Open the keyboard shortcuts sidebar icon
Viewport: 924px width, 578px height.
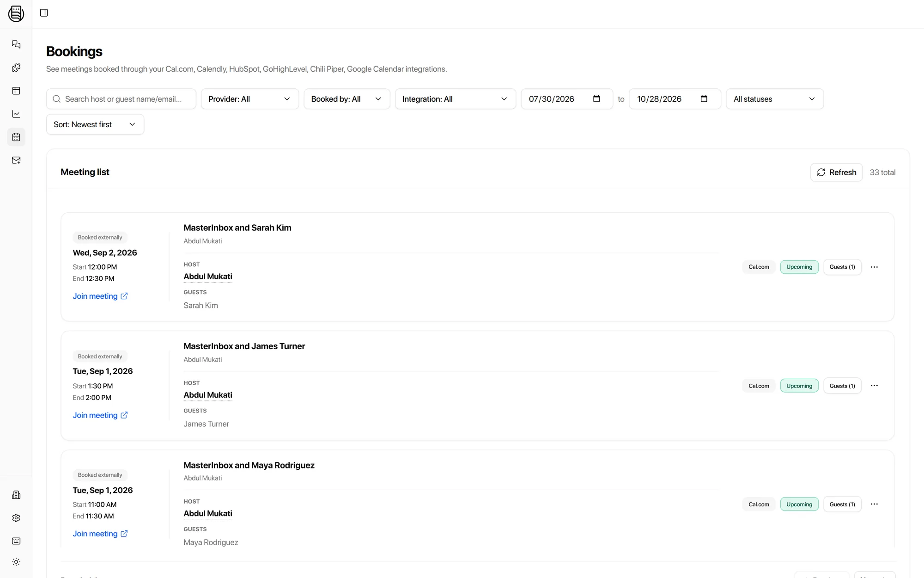click(x=16, y=541)
